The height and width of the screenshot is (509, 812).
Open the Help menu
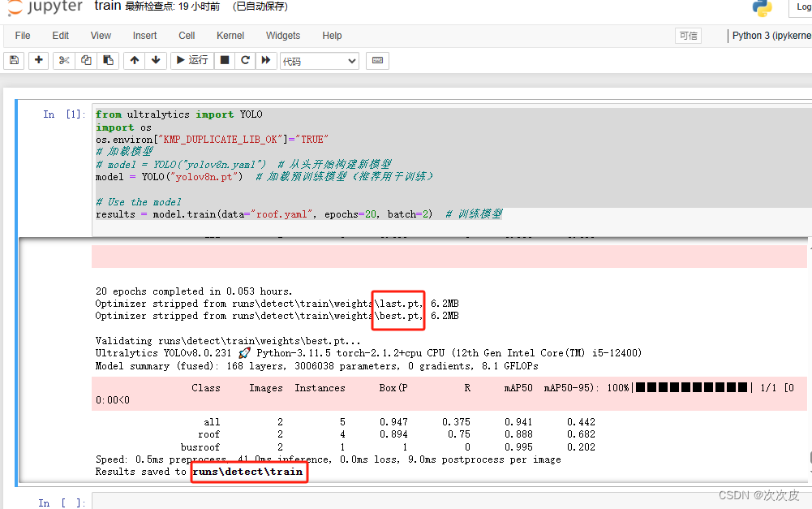[x=332, y=36]
